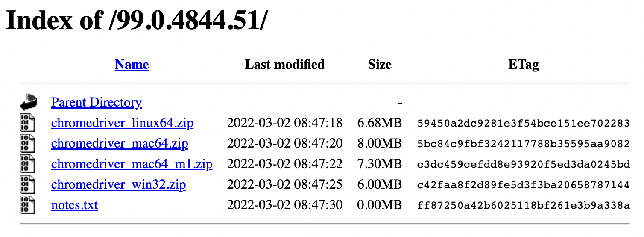Download chromedriver_win32.zip
Image resolution: width=644 pixels, height=237 pixels.
coord(118,185)
